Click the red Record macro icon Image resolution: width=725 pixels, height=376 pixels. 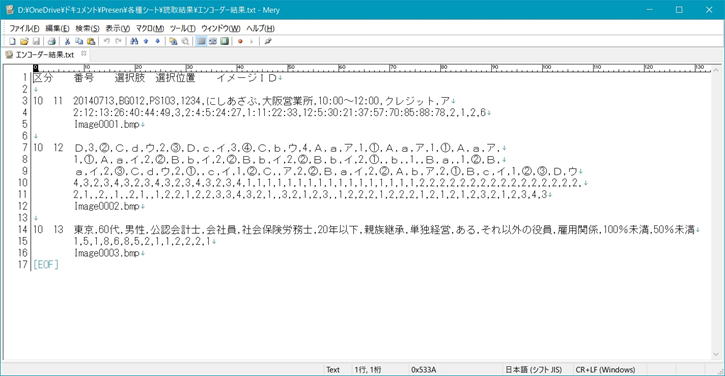(x=240, y=41)
